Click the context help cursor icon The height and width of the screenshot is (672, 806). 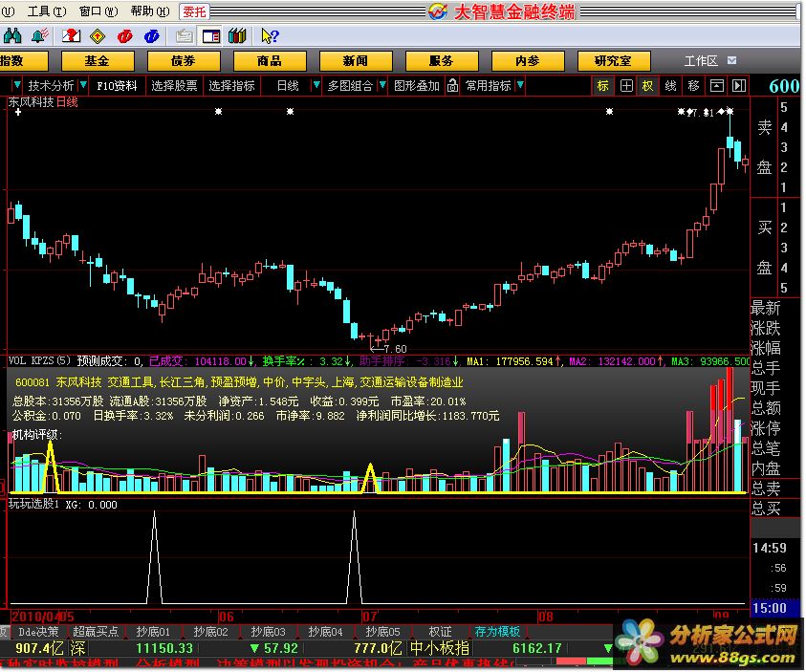tap(270, 36)
